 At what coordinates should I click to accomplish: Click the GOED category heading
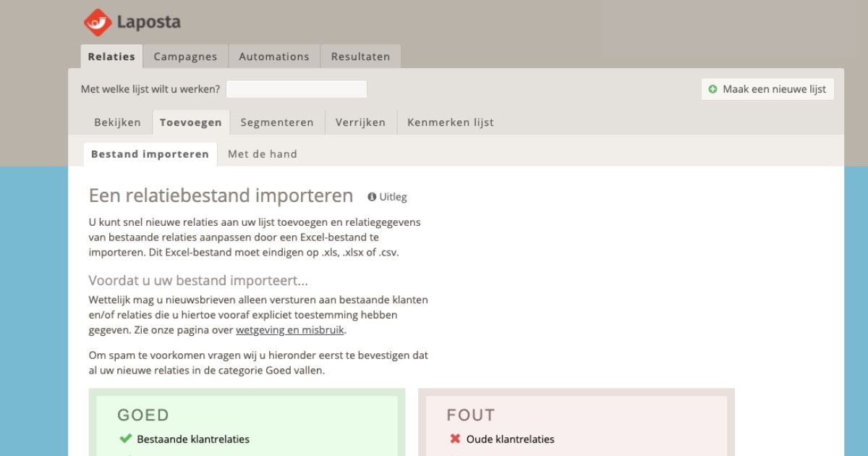143,415
